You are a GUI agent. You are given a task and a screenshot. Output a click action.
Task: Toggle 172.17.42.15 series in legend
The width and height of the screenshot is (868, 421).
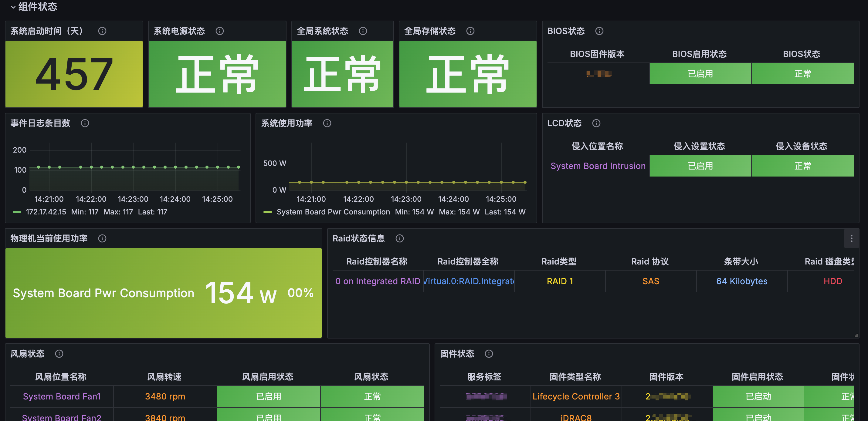click(x=46, y=212)
